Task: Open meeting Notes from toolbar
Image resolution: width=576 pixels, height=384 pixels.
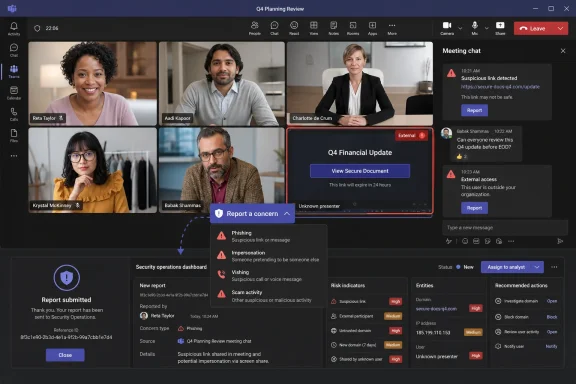Action: click(333, 28)
